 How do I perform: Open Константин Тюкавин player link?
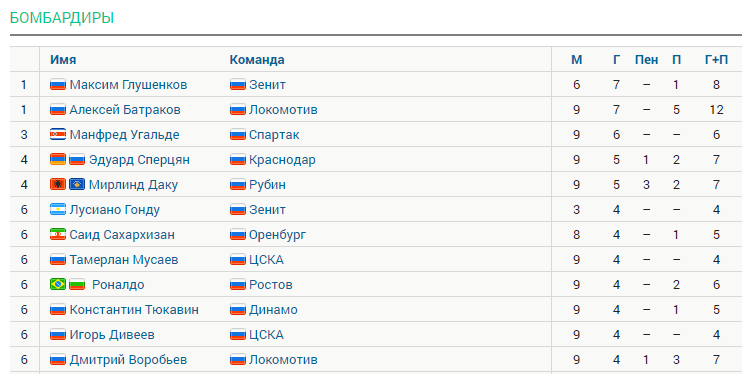pos(134,310)
